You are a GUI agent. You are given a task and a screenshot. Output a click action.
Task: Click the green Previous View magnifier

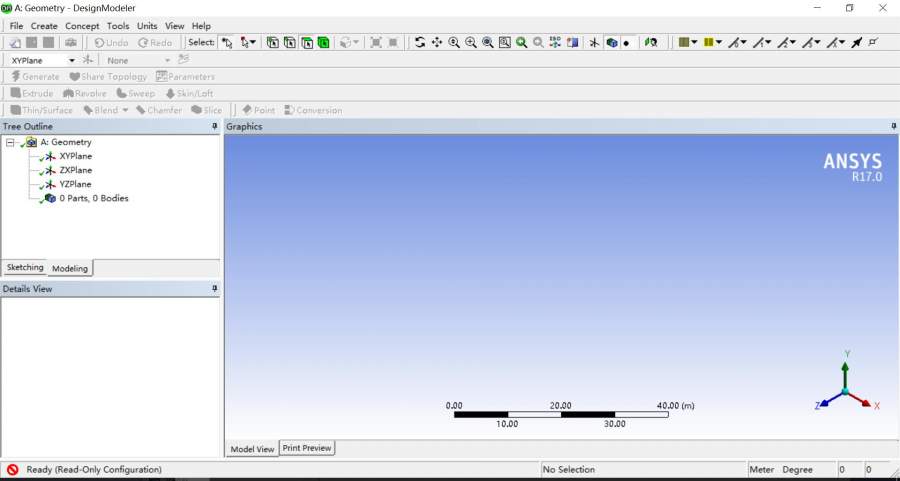[x=521, y=42]
